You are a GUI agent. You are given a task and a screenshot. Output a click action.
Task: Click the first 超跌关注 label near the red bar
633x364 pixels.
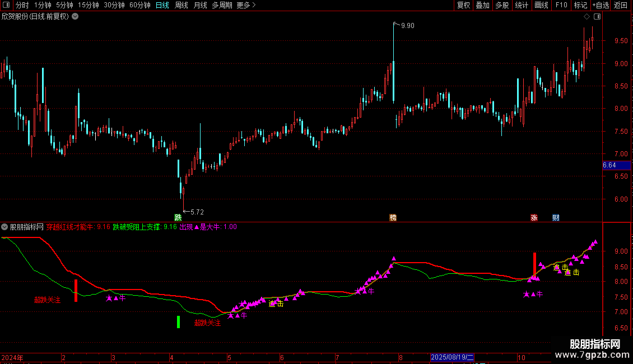pos(47,300)
